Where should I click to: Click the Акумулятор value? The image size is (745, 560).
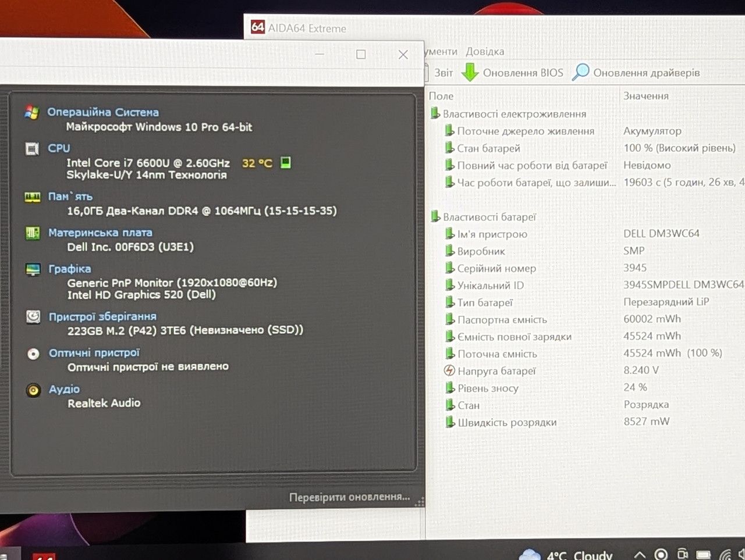[652, 131]
